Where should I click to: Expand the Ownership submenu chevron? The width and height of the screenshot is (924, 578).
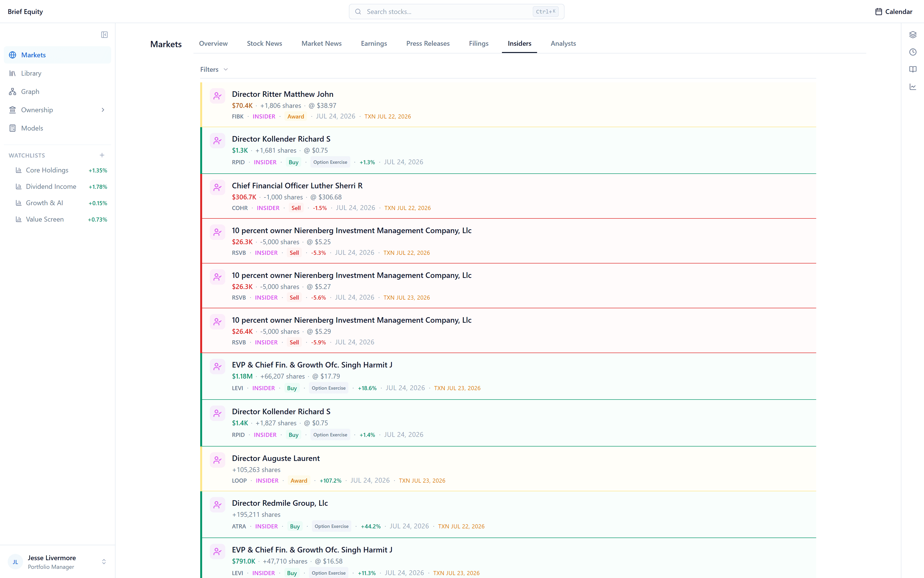point(103,110)
